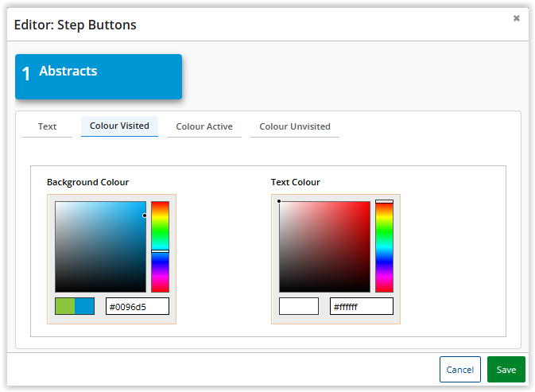Switch to the Text tab
This screenshot has width=535, height=392.
click(x=48, y=126)
